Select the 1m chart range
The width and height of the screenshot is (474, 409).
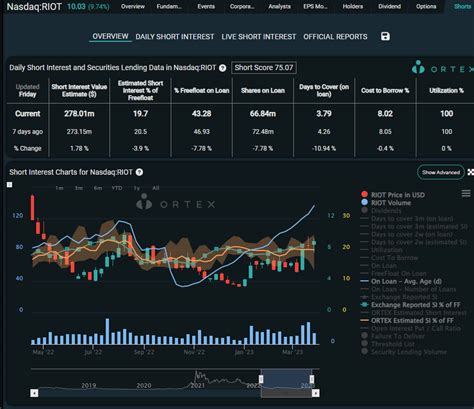pos(59,188)
